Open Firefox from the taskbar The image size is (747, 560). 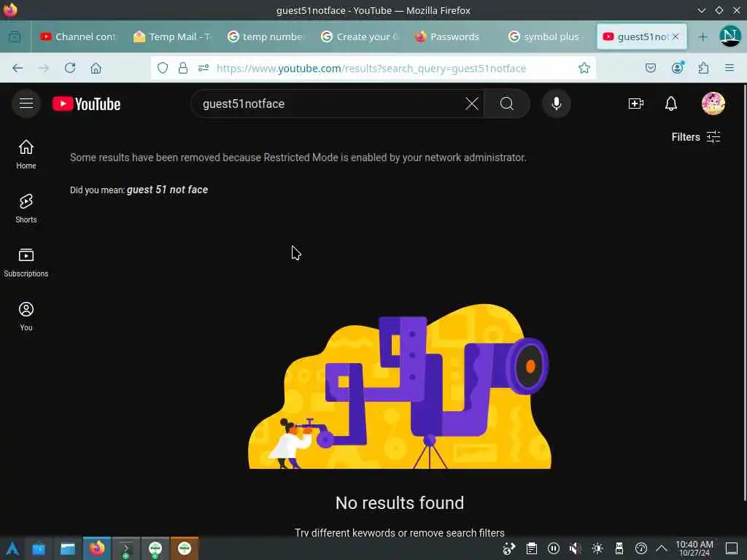pos(97,548)
